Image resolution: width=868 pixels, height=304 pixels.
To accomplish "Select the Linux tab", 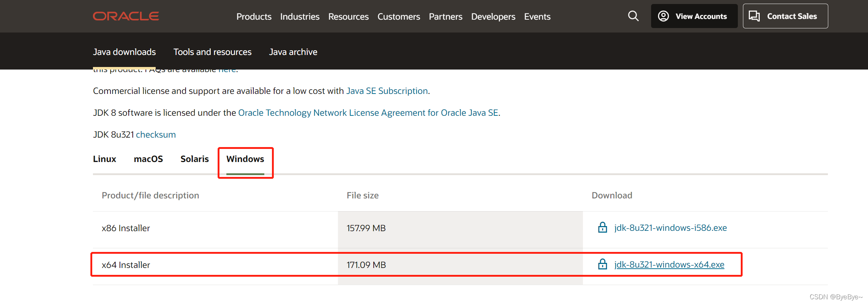I will click(105, 159).
